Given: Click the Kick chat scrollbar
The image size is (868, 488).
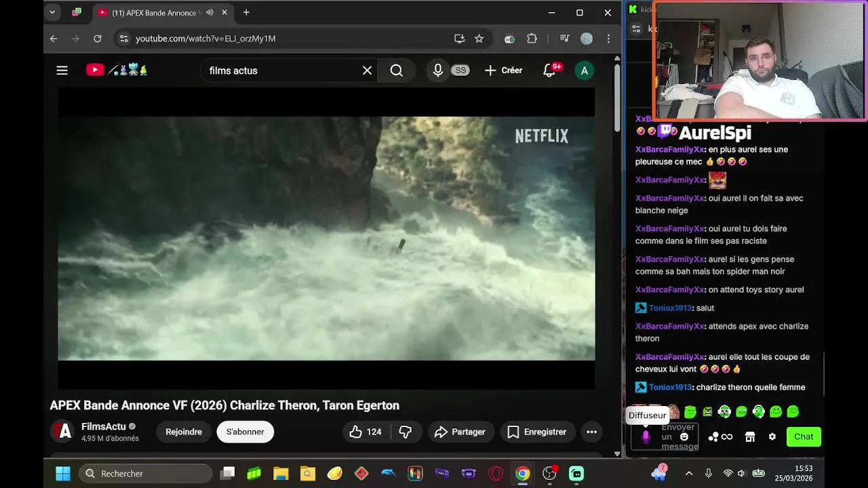Looking at the screenshot, I should point(824,373).
